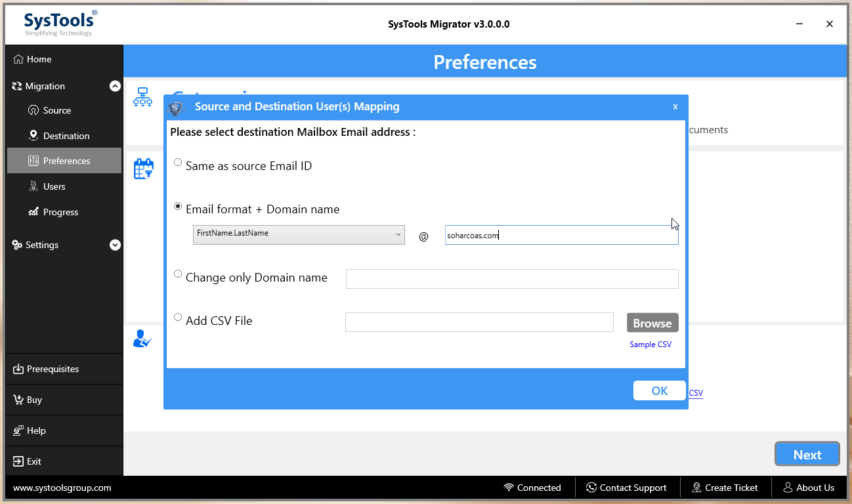
Task: Click the Contact Support link
Action: [626, 488]
